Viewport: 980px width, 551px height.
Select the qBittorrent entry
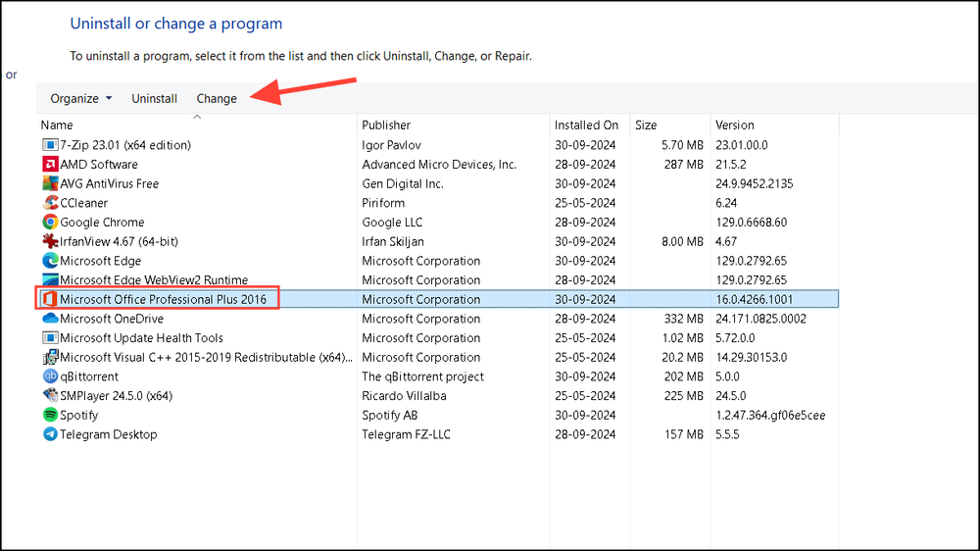click(x=89, y=376)
